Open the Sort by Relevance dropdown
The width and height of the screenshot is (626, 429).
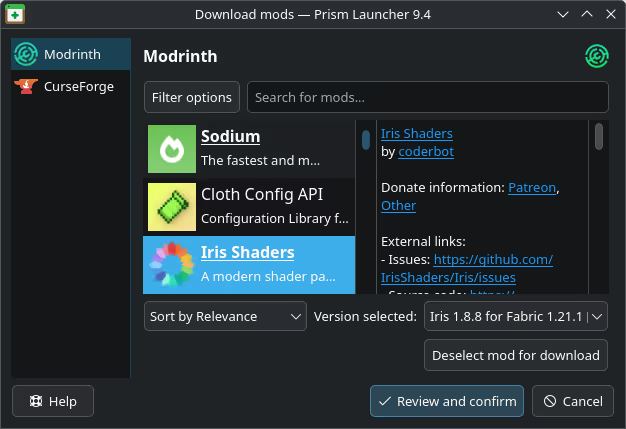tap(225, 316)
